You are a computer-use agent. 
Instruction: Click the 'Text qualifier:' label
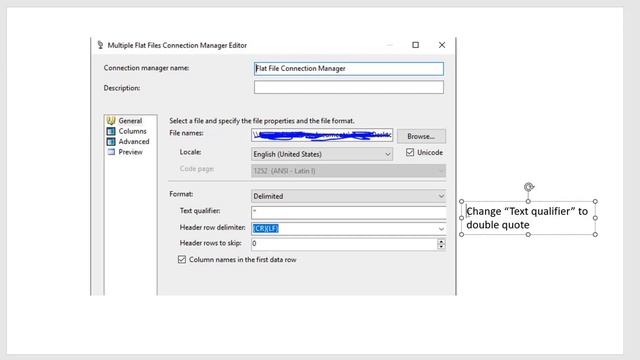click(200, 211)
